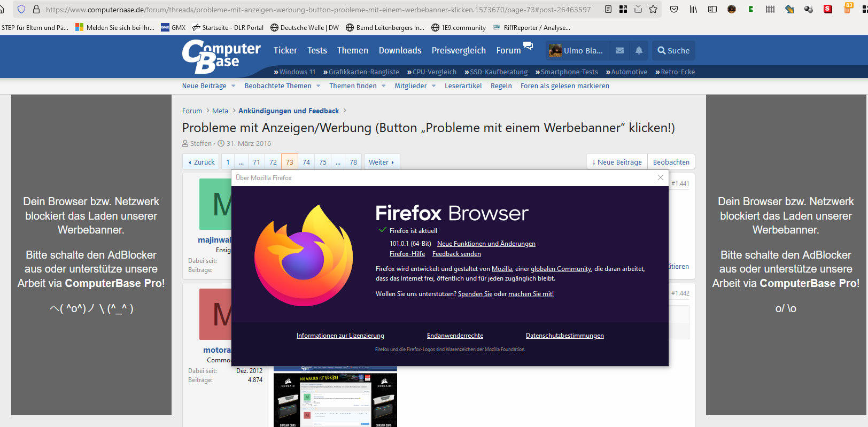
Task: Open the first '...' page jump after page 1
Action: (242, 162)
